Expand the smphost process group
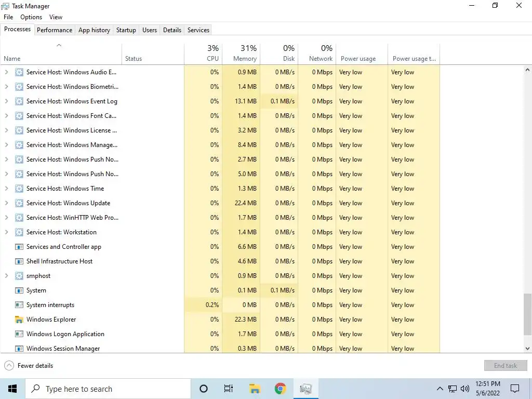This screenshot has width=532, height=399. [6, 276]
